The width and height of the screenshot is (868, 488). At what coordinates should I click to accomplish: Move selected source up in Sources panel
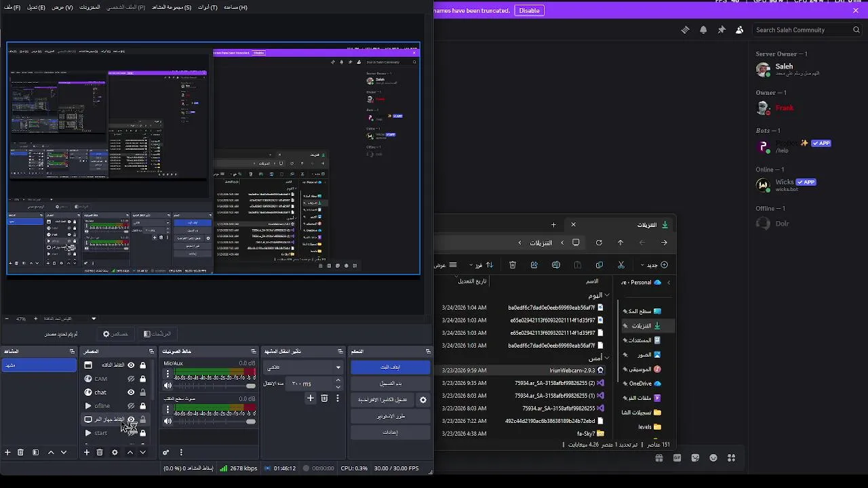(x=130, y=452)
